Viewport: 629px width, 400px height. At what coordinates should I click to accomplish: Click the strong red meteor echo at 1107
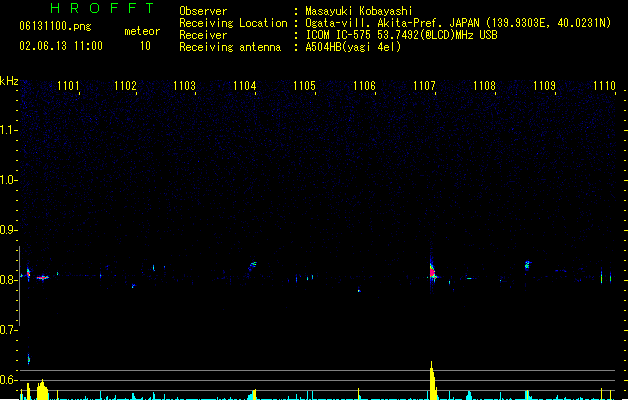(x=432, y=272)
